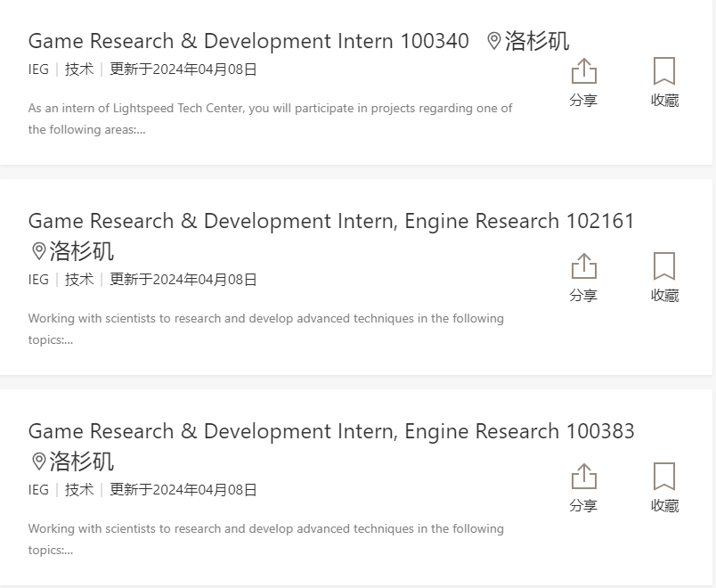Click update date on job 102161
The width and height of the screenshot is (716, 588).
183,280
